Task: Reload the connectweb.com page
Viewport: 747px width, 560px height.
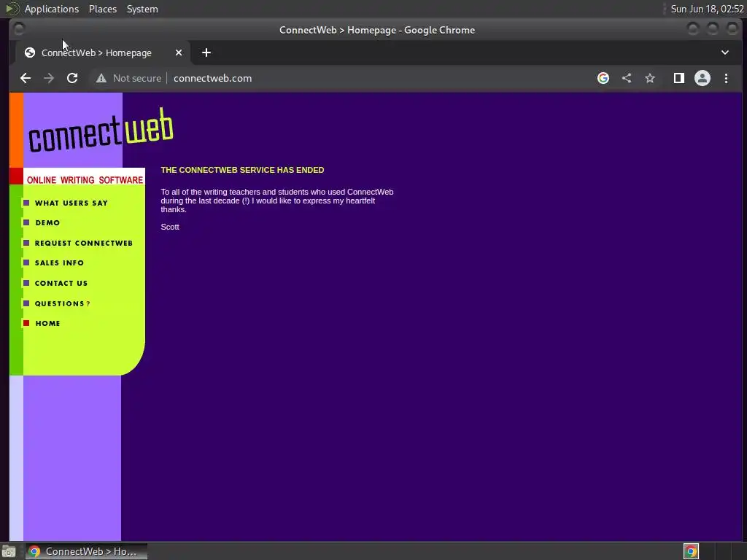Action: click(x=72, y=78)
